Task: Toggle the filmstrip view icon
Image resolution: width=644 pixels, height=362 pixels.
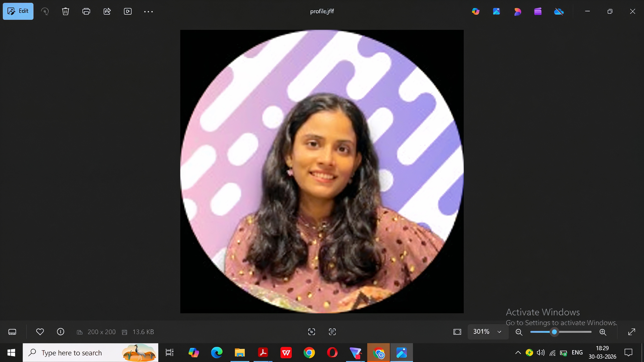Action: point(12,332)
